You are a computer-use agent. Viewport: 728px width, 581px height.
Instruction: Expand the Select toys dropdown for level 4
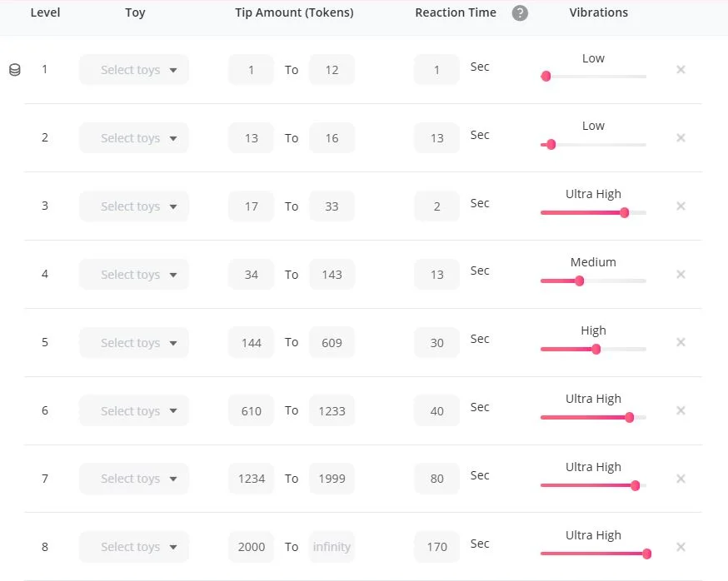click(134, 275)
